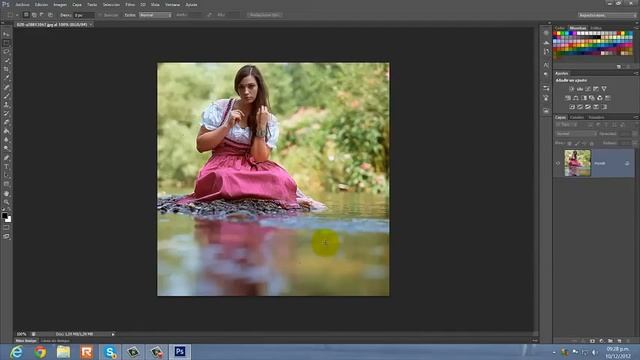Add a Curves adjustment
This screenshot has width=640, height=360.
(x=588, y=89)
